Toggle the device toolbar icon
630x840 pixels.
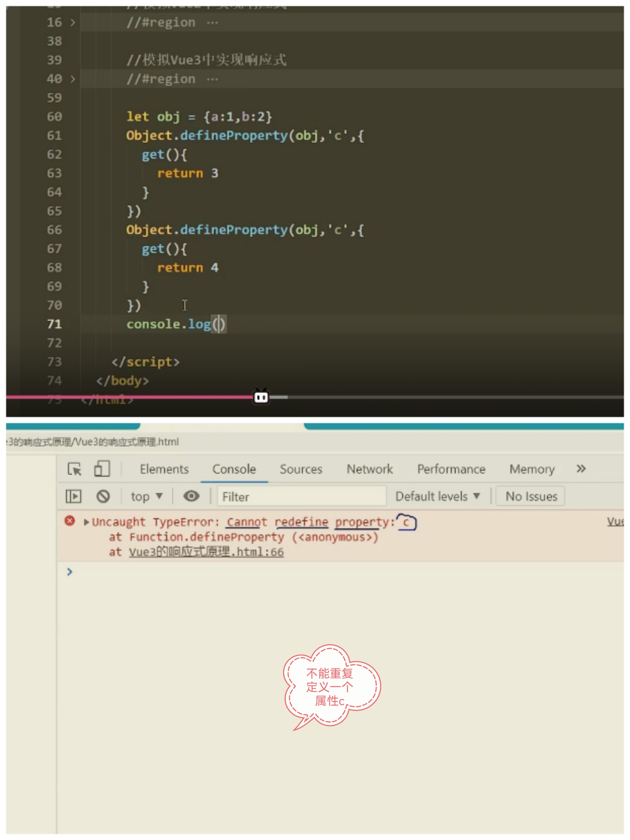coord(102,469)
